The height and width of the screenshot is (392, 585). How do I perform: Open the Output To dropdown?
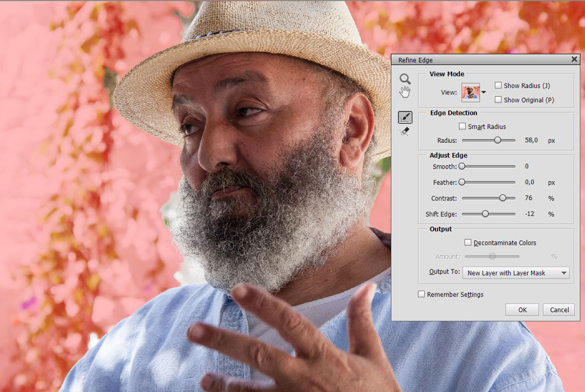(516, 273)
